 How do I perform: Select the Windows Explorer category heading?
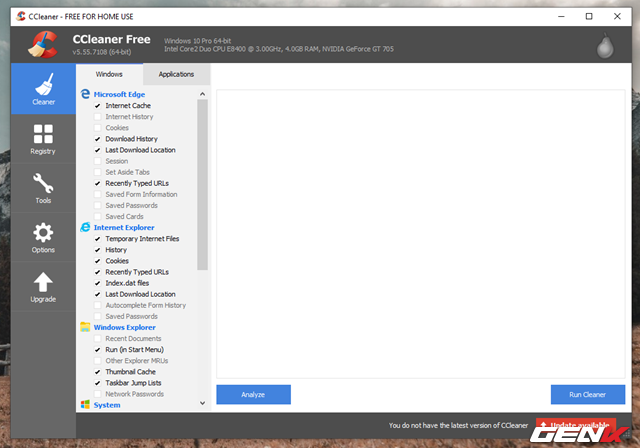pos(124,327)
